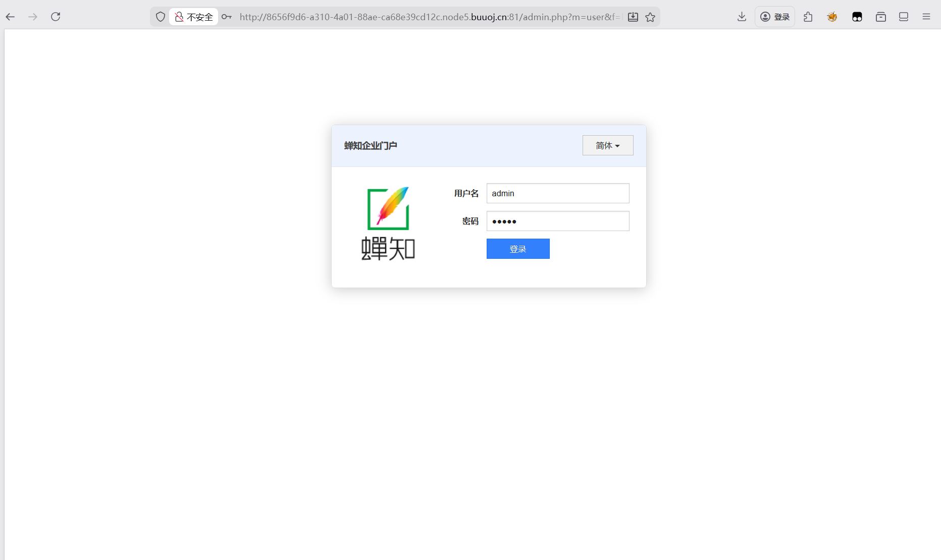
Task: Focus the 用户名 username field
Action: click(557, 193)
